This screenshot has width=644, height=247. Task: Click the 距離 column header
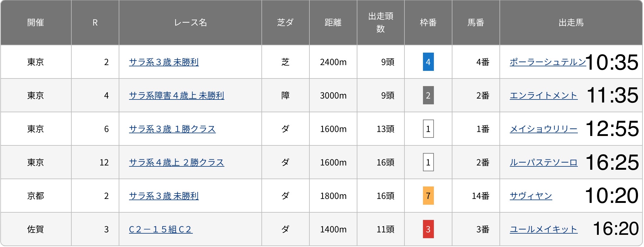[x=333, y=23]
